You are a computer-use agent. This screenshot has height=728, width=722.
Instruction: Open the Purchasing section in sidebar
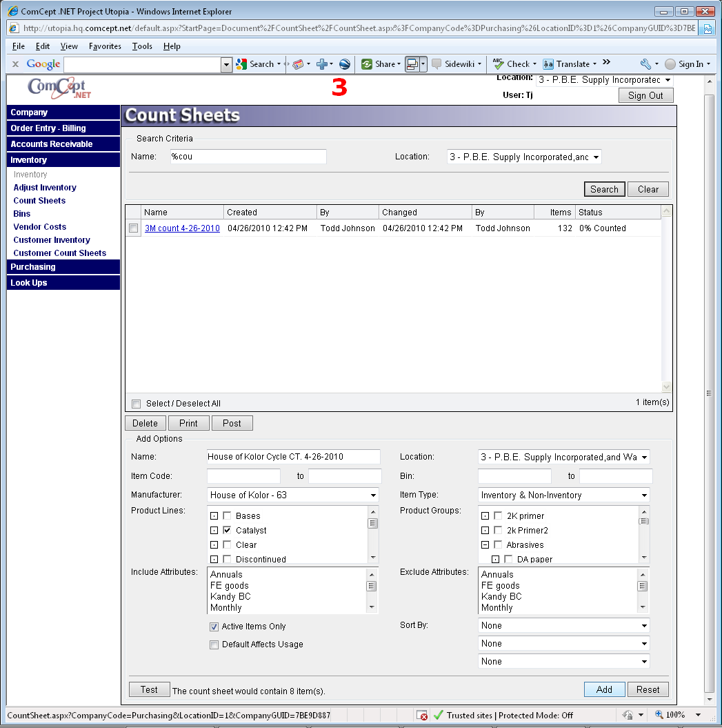[33, 267]
